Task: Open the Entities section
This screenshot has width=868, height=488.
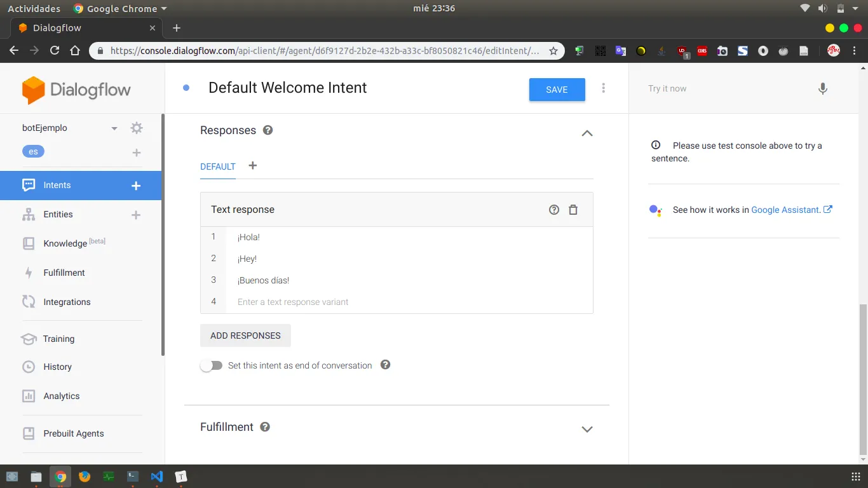Action: point(57,215)
